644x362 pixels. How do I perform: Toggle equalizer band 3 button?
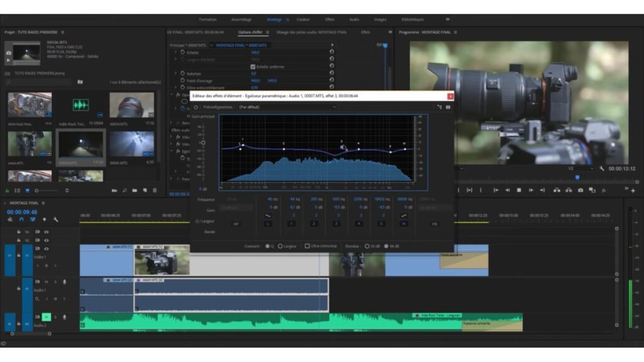pyautogui.click(x=336, y=223)
